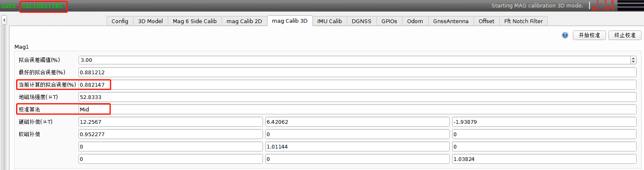Screen dimensions: 644x170
Task: Open the GPIOs tab
Action: pyautogui.click(x=389, y=21)
